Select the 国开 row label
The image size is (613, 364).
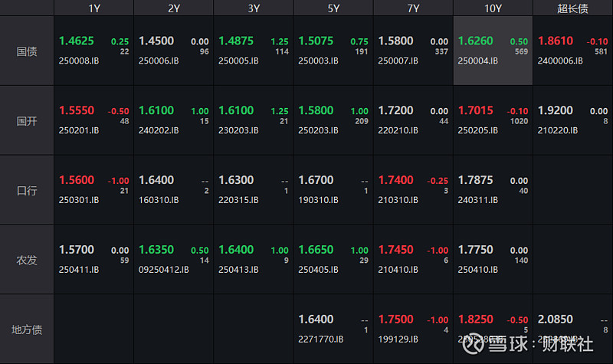point(27,120)
